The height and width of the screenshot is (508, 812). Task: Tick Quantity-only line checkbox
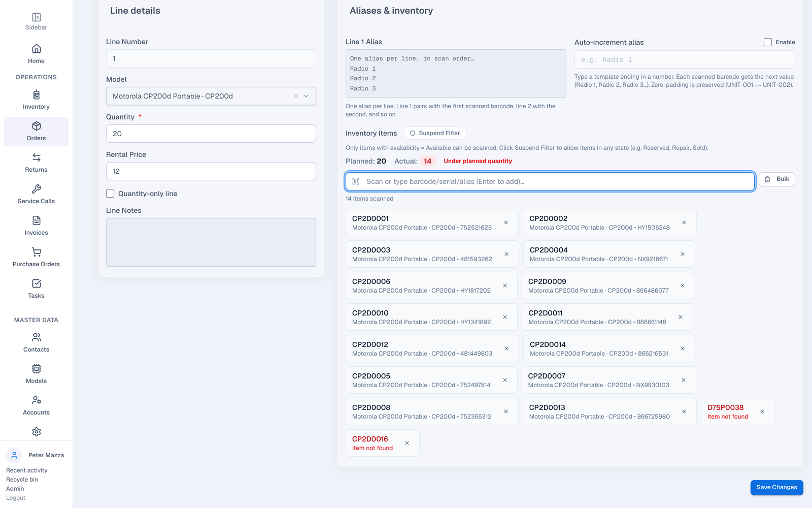coord(110,194)
